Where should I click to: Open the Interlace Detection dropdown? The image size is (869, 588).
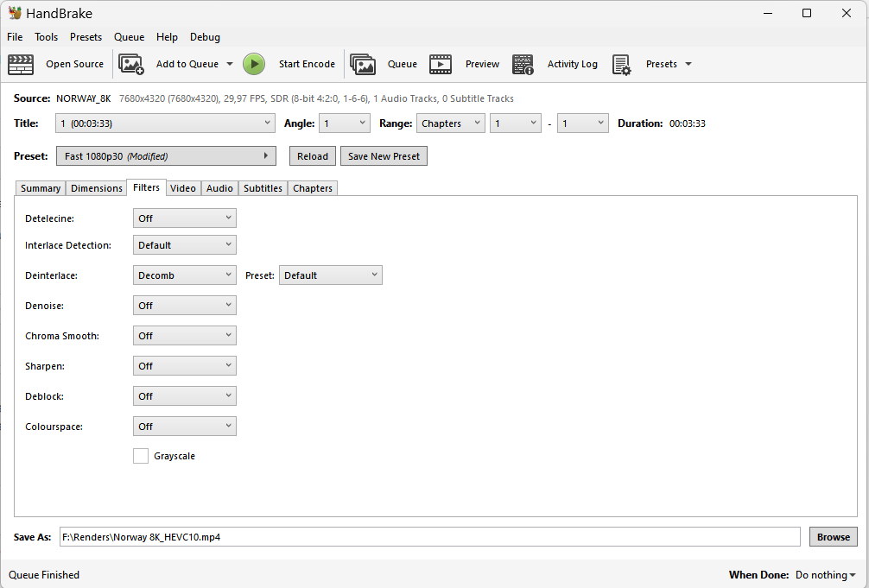(185, 245)
